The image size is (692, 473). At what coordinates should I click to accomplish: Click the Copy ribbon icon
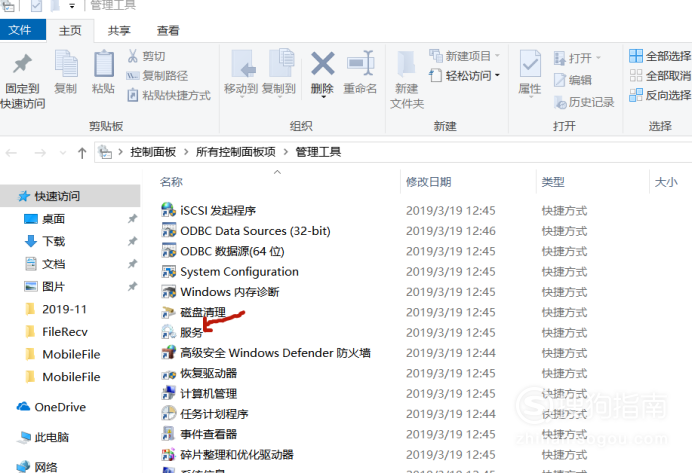(x=66, y=65)
